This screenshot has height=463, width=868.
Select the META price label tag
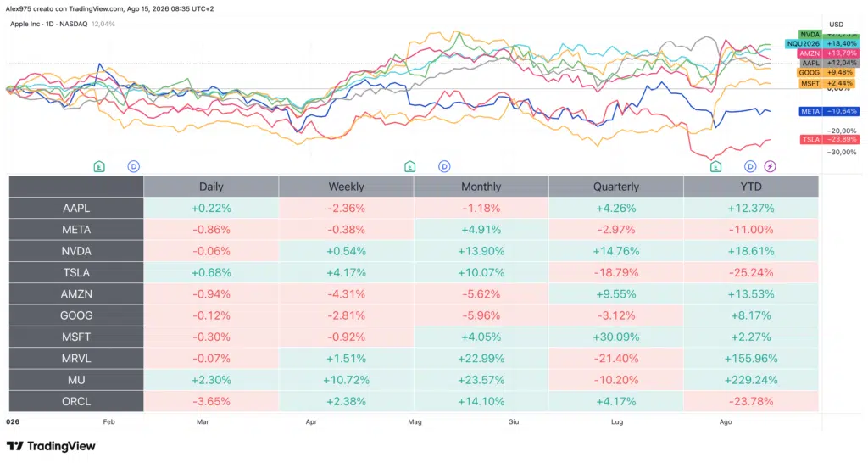[x=829, y=111]
